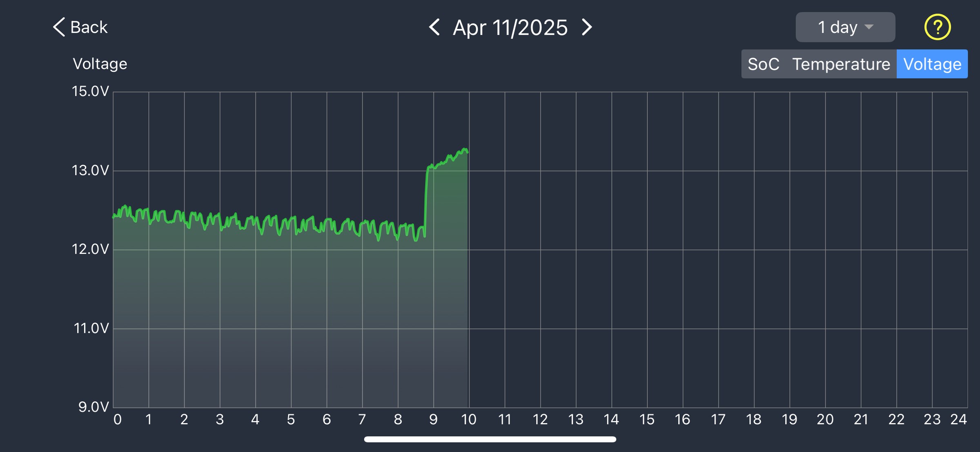980x452 pixels.
Task: Click the 13.0V axis label
Action: point(91,170)
